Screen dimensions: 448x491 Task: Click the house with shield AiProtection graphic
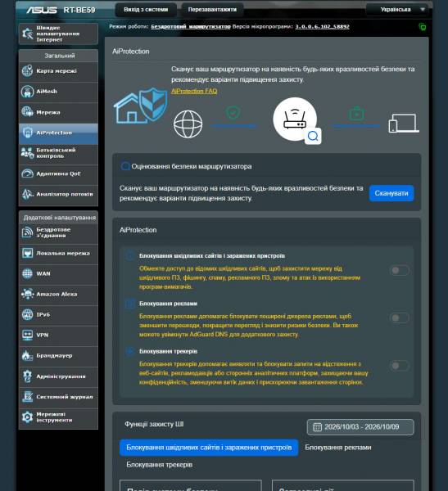point(140,106)
